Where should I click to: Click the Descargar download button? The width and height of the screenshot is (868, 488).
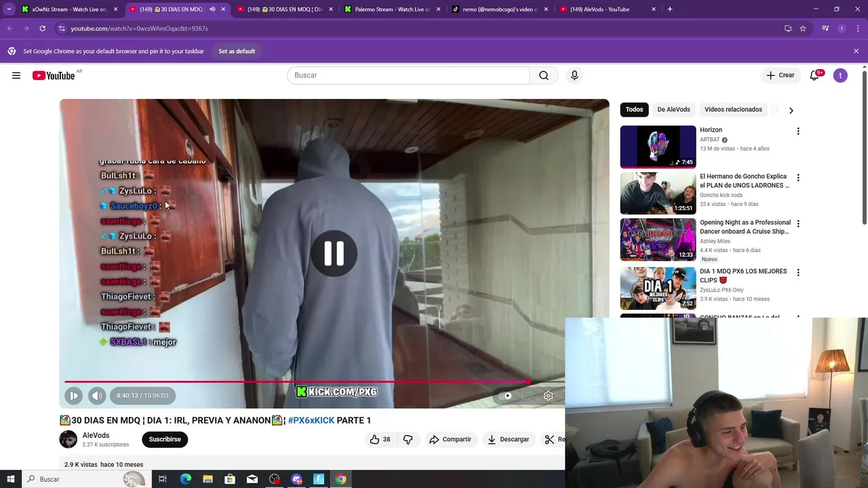pyautogui.click(x=508, y=439)
